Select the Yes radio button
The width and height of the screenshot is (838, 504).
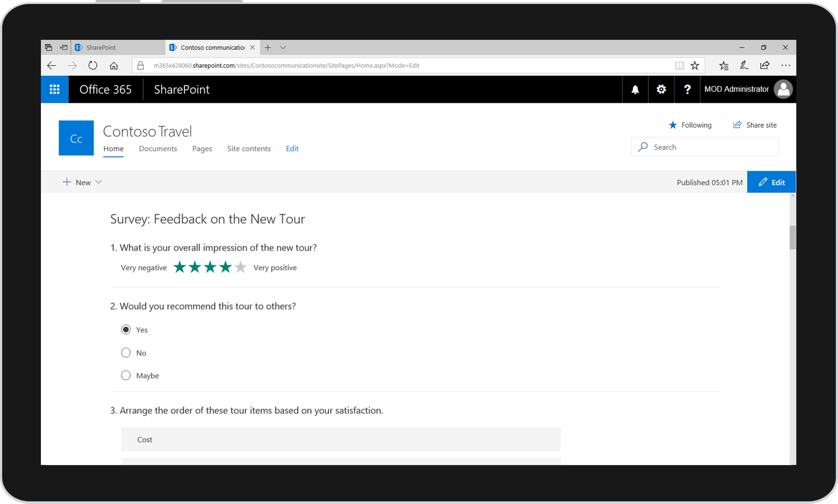pyautogui.click(x=126, y=329)
